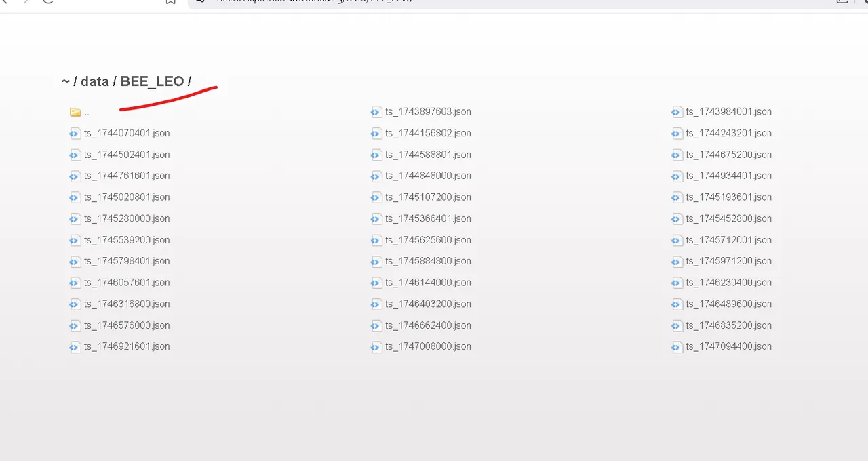
Task: View the ts_1745452800.json file
Action: click(728, 218)
